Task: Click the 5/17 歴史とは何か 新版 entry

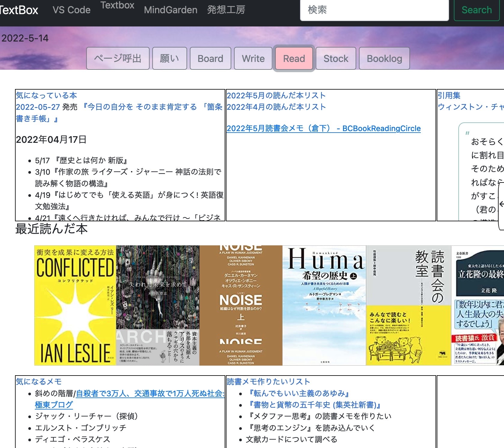Action: point(82,160)
